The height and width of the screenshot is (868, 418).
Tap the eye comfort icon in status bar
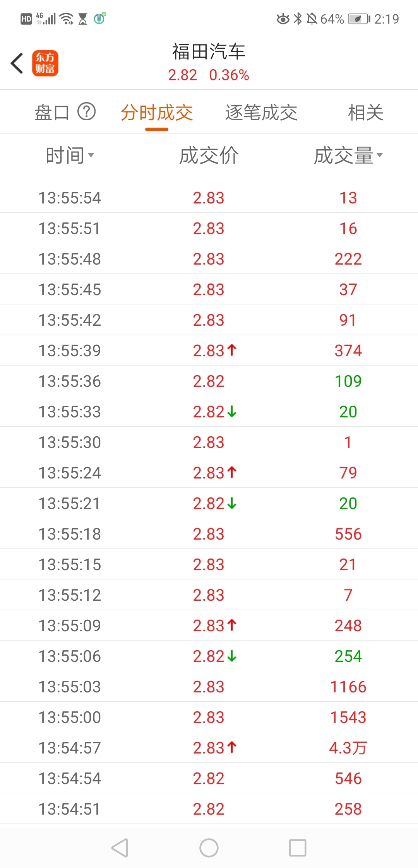pyautogui.click(x=283, y=19)
